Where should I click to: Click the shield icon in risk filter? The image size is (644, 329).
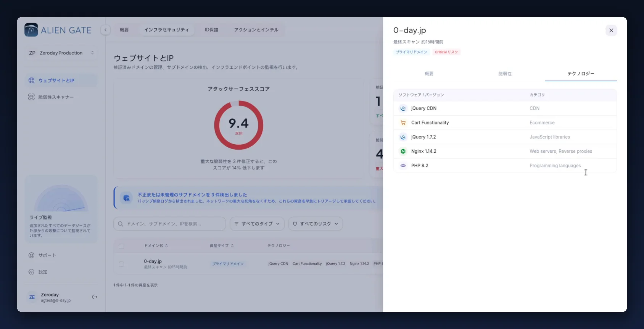(x=295, y=224)
